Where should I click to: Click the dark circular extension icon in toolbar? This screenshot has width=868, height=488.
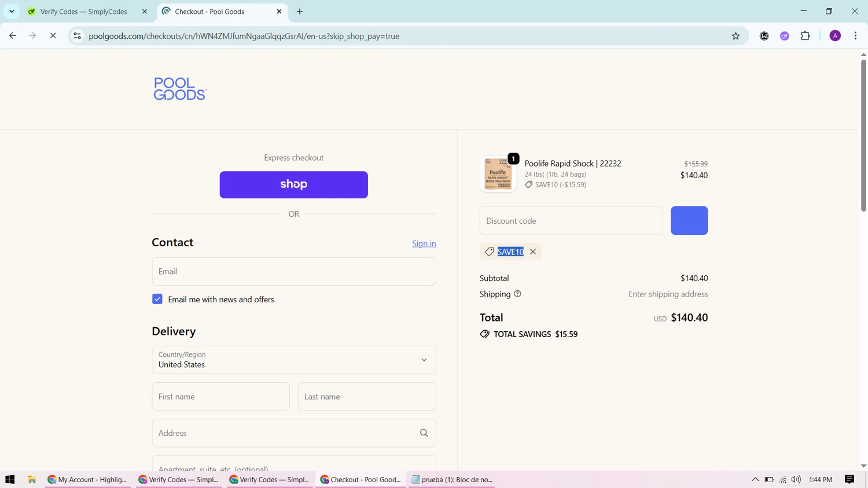click(764, 36)
